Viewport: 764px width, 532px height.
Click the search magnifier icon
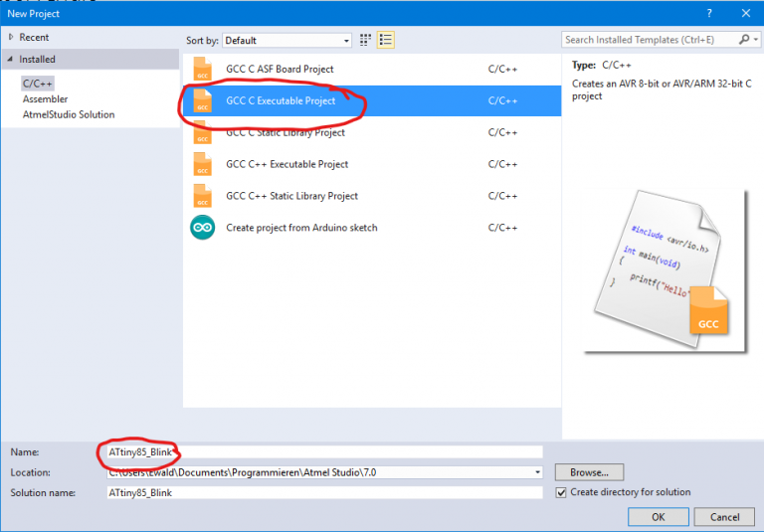click(744, 40)
